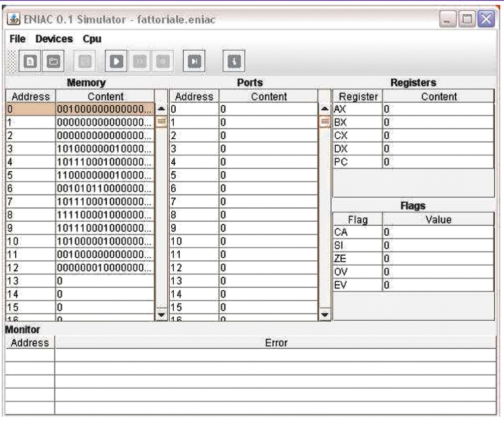Step through a single instruction
The image size is (504, 425).
coord(193,61)
